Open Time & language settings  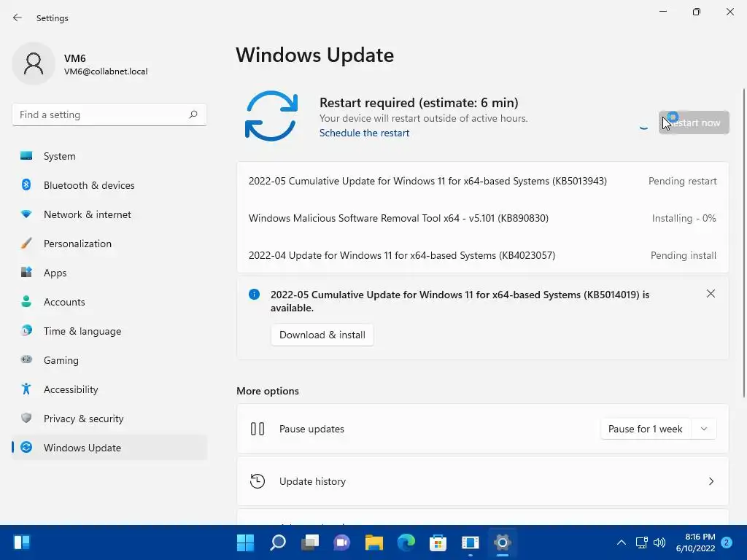pos(109,331)
